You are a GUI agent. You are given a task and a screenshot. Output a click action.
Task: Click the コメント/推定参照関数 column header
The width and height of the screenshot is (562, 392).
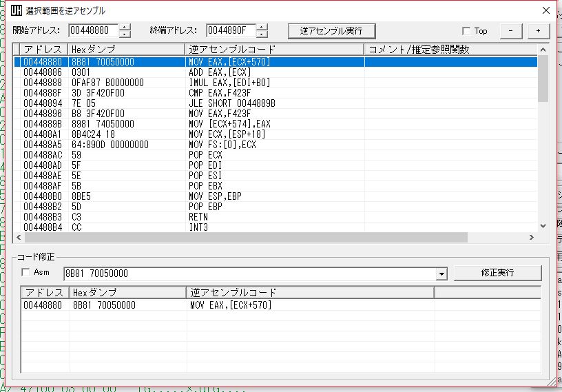coord(451,49)
